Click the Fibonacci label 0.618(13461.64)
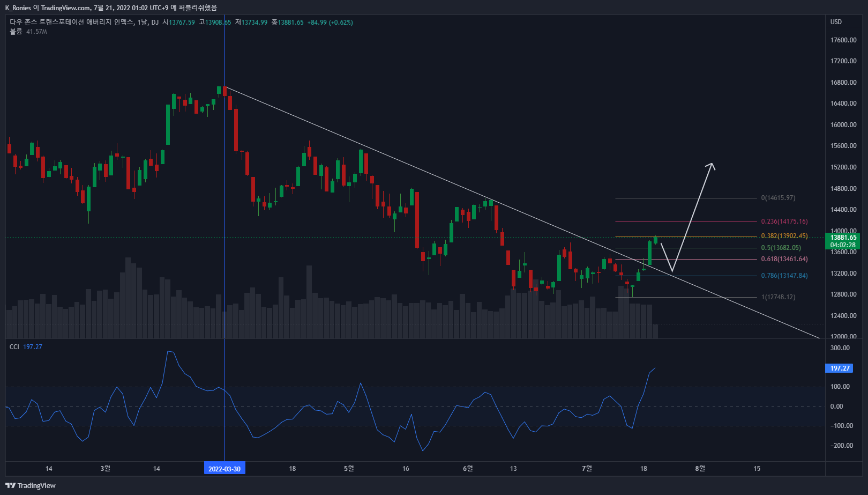The height and width of the screenshot is (495, 868). [x=784, y=259]
